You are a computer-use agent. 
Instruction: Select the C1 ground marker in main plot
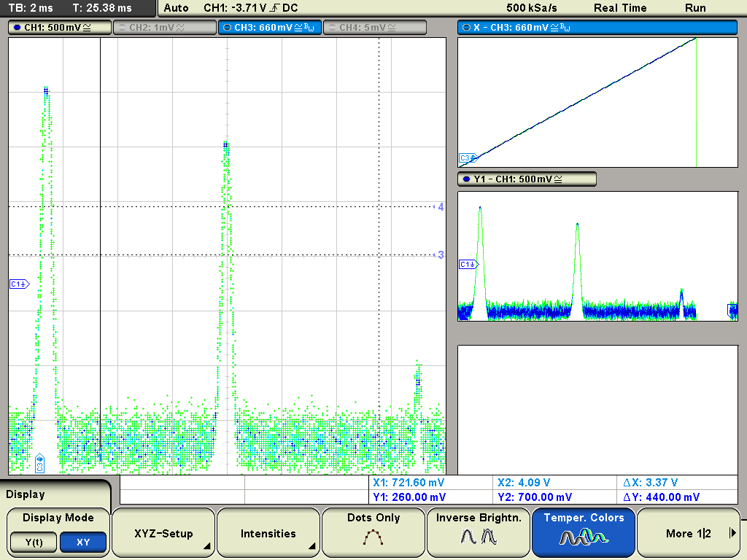(x=18, y=284)
